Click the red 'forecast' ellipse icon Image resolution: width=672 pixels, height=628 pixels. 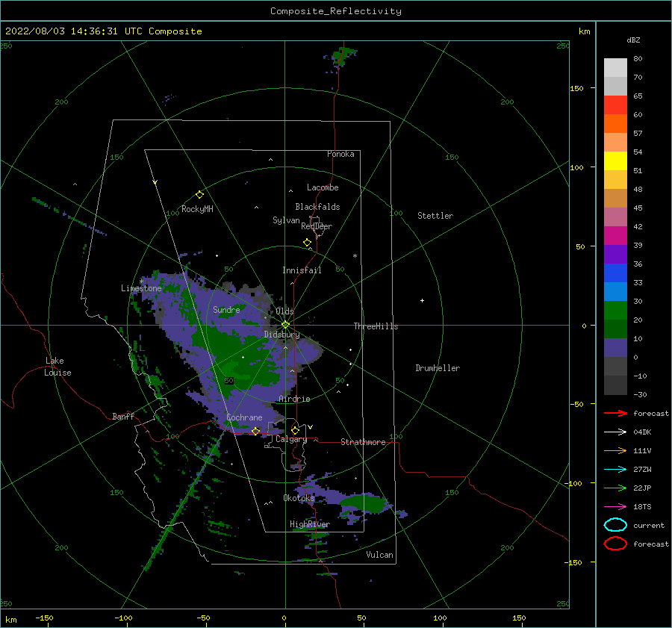(x=615, y=544)
